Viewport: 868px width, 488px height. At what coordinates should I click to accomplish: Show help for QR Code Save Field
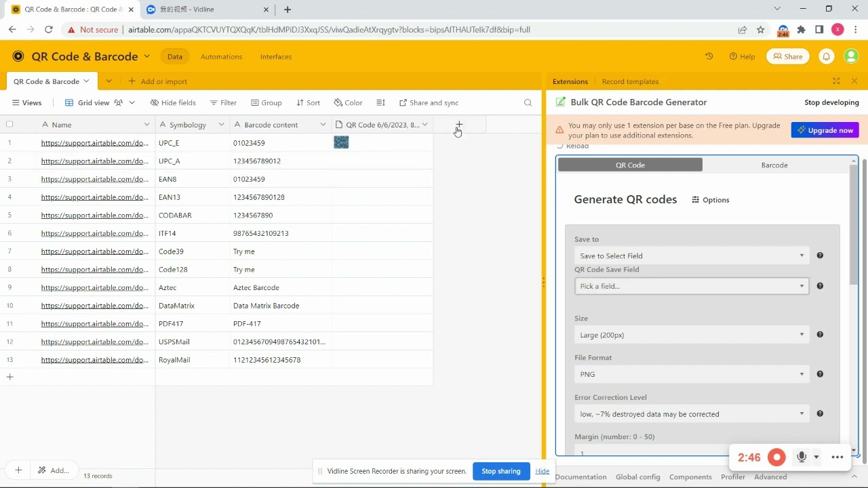click(820, 286)
